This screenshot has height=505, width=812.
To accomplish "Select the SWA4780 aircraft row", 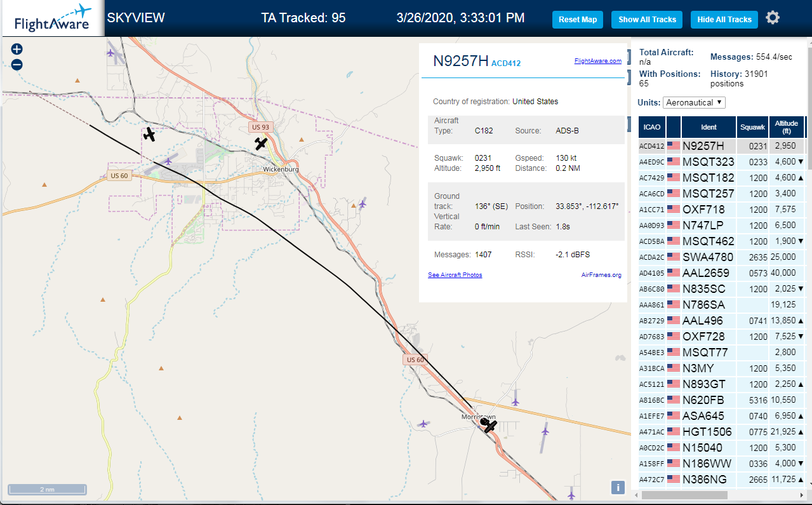I will (x=721, y=257).
